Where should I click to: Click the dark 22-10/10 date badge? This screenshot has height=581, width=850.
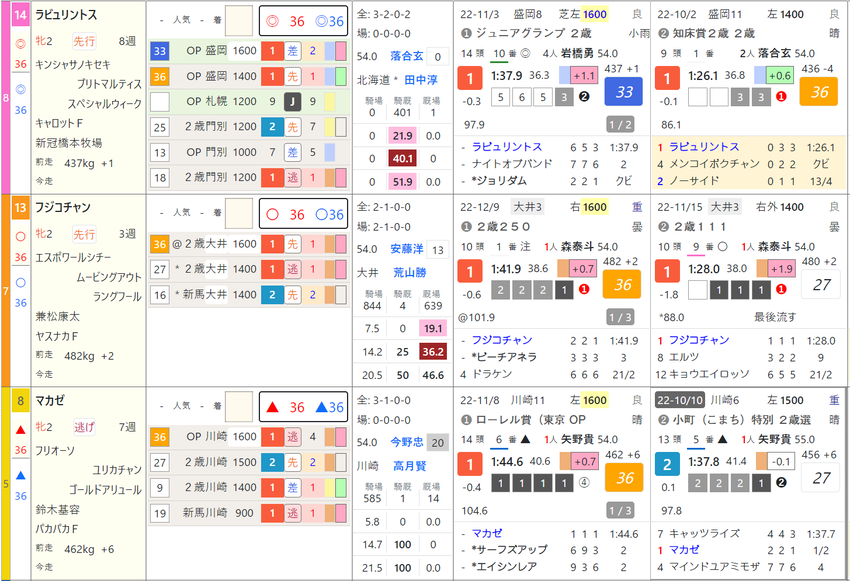[680, 400]
